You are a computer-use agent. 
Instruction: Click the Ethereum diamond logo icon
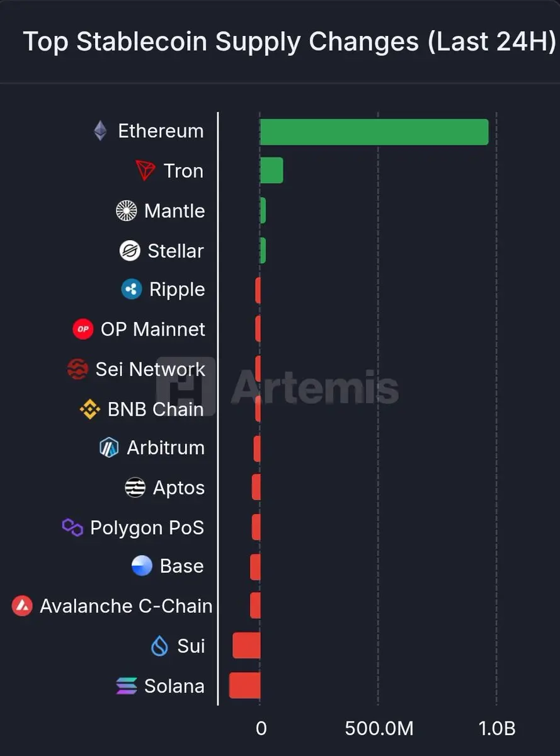coord(100,131)
